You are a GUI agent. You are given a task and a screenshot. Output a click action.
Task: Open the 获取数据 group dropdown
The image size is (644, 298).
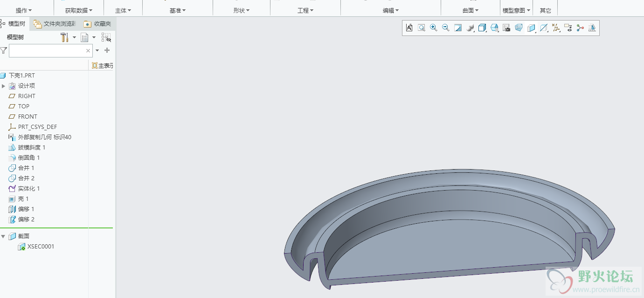(x=79, y=10)
